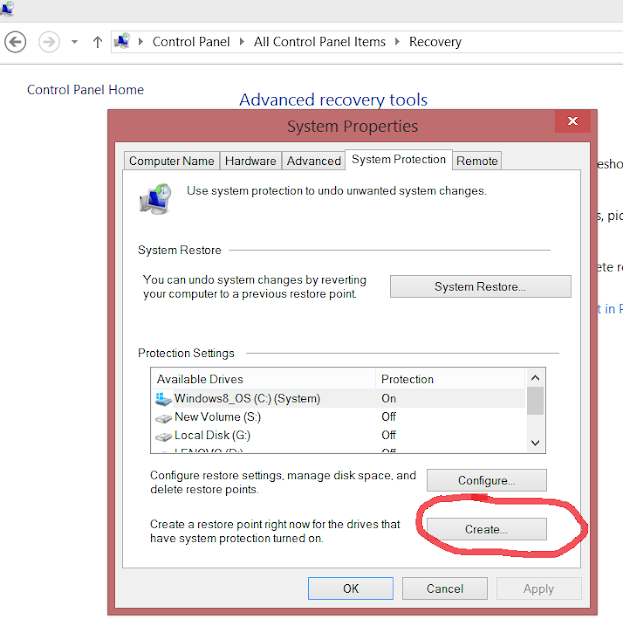The image size is (623, 640).
Task: Select Windows8_OS (C:) (System) drive row
Action: [338, 398]
